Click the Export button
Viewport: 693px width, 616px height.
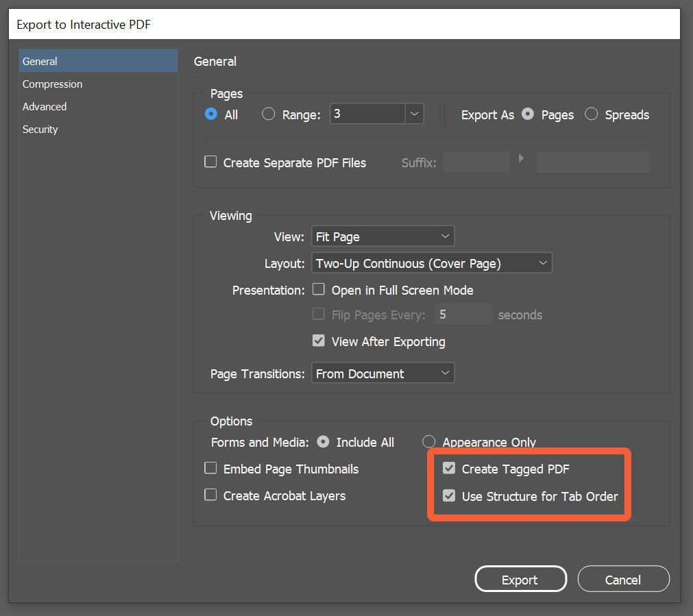(x=520, y=578)
